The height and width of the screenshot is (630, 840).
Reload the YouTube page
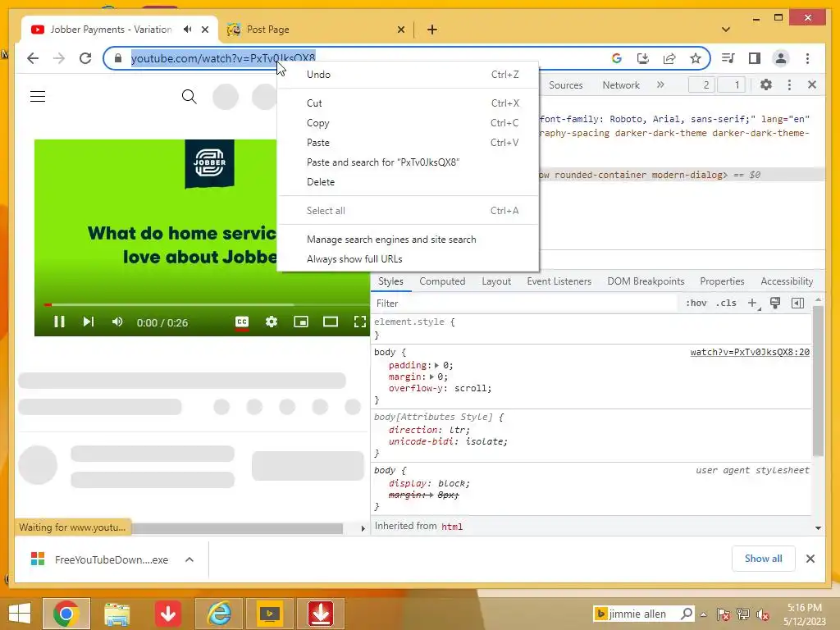coord(85,58)
